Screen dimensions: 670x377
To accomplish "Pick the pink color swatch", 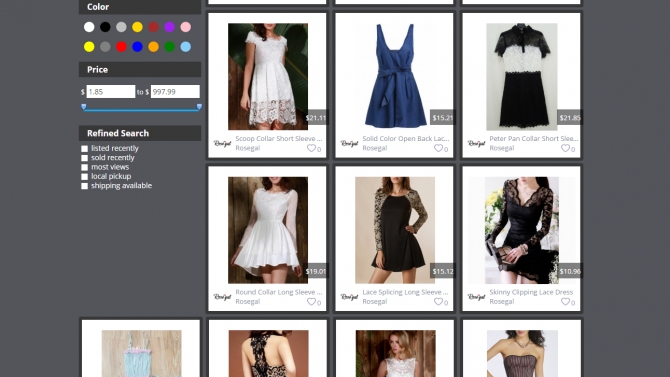I will point(185,27).
